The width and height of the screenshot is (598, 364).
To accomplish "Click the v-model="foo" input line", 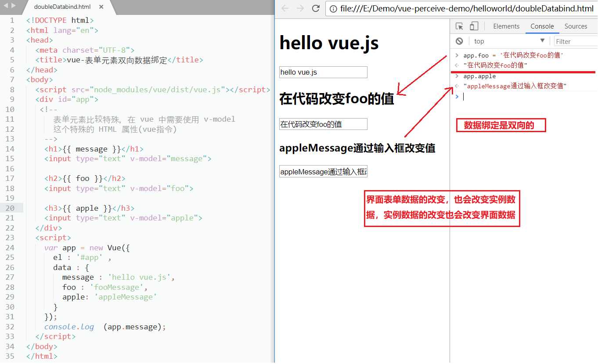I will [119, 188].
